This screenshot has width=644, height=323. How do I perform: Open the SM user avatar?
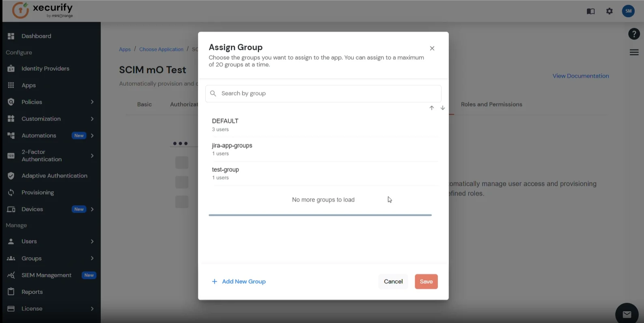628,11
